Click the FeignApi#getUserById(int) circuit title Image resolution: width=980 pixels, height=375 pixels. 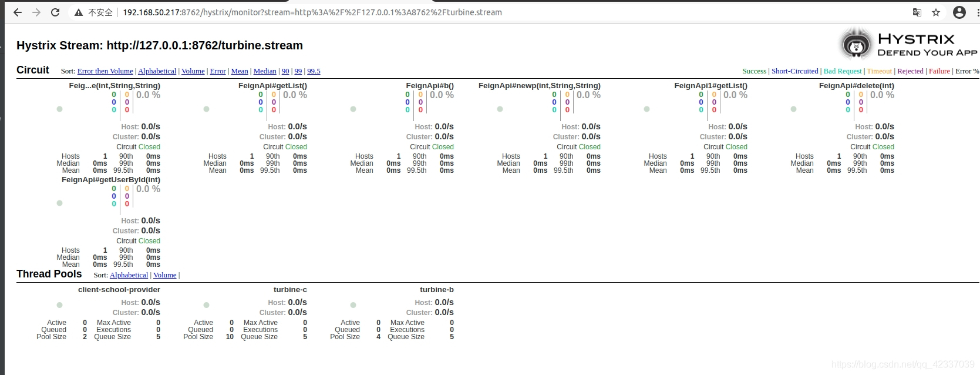click(111, 180)
